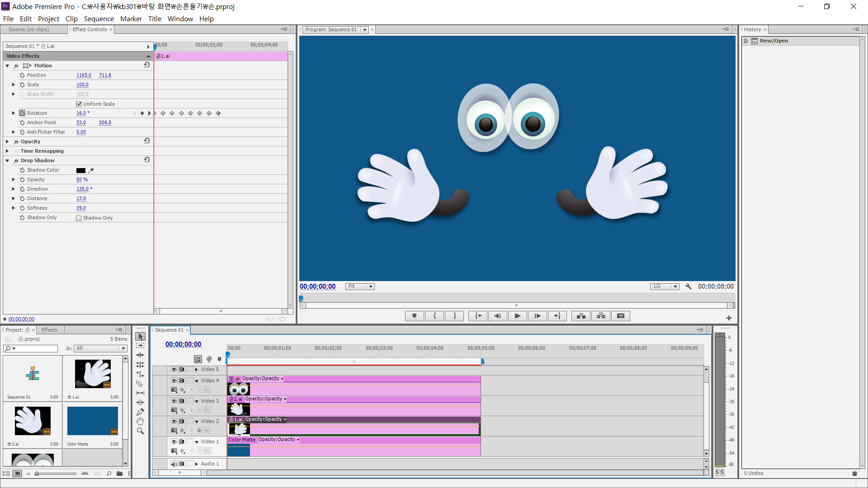Screen dimensions: 868x488
Task: Select the Razor tool in tools panel
Action: pyautogui.click(x=140, y=384)
